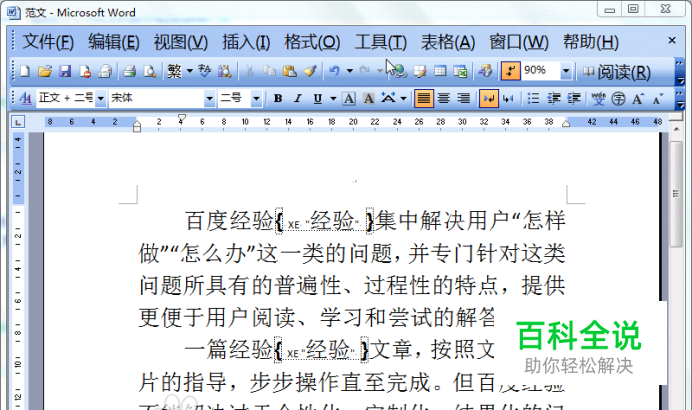Create a new blank document
692x410 pixels.
click(x=25, y=71)
